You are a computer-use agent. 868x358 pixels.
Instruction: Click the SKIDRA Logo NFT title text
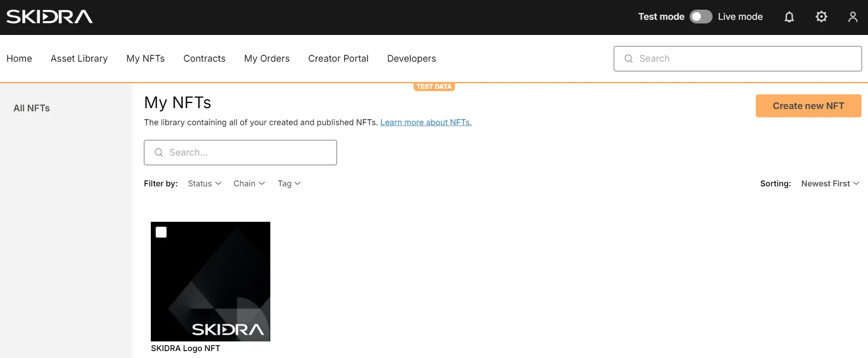pos(186,348)
